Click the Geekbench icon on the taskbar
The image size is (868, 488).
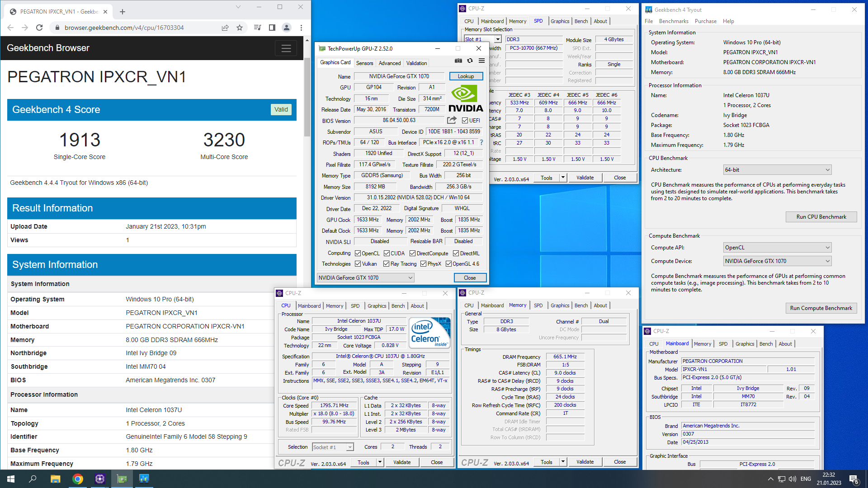pyautogui.click(x=144, y=479)
